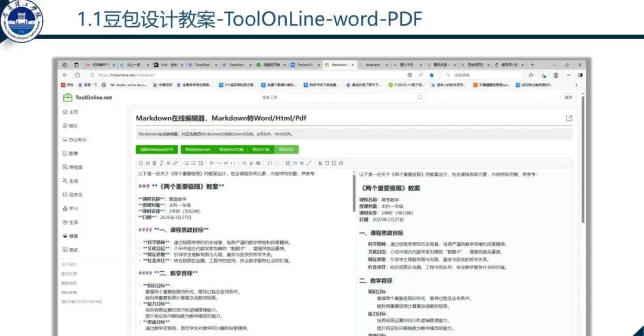The image size is (644, 336).
Task: Click the page vertical scrollbar
Action: 583,158
